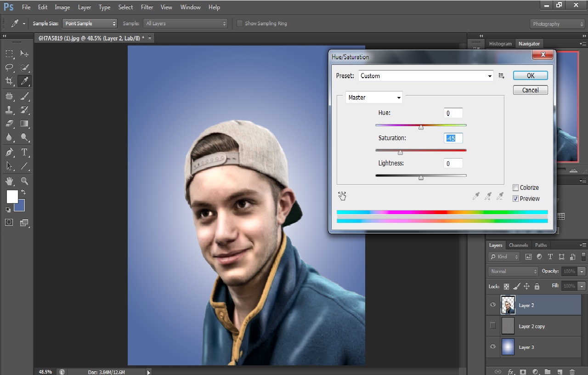The width and height of the screenshot is (588, 375).
Task: Open the Master channel dropdown
Action: [374, 97]
